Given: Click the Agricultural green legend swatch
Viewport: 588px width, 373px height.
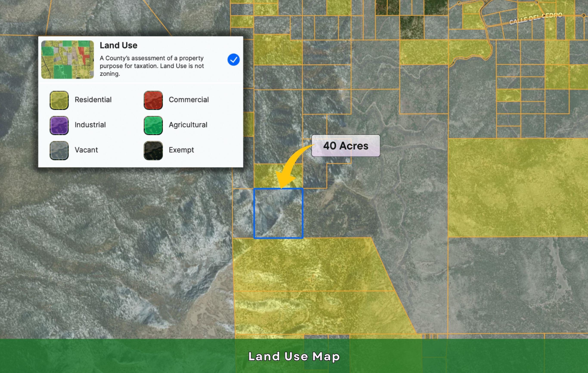Looking at the screenshot, I should point(153,125).
